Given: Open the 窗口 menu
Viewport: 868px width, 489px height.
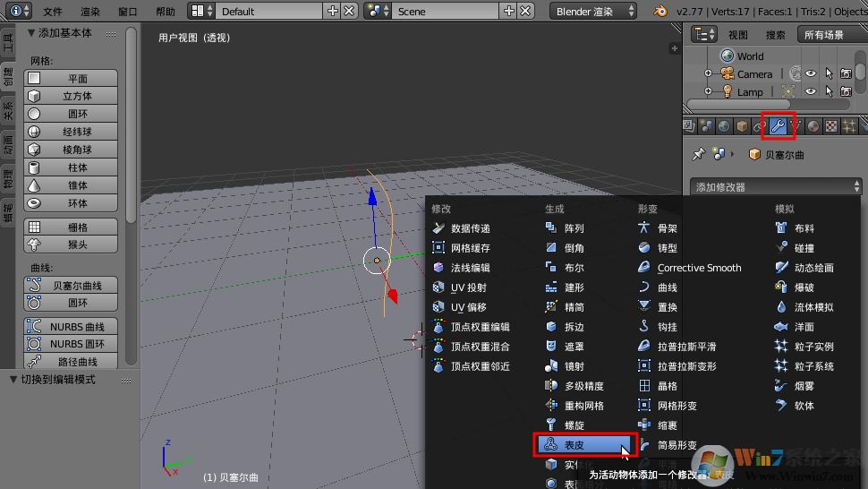Looking at the screenshot, I should pyautogui.click(x=127, y=12).
